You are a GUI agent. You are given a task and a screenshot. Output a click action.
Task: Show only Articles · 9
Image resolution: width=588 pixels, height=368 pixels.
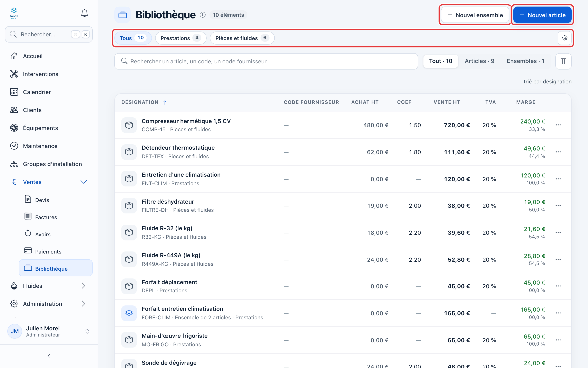479,61
